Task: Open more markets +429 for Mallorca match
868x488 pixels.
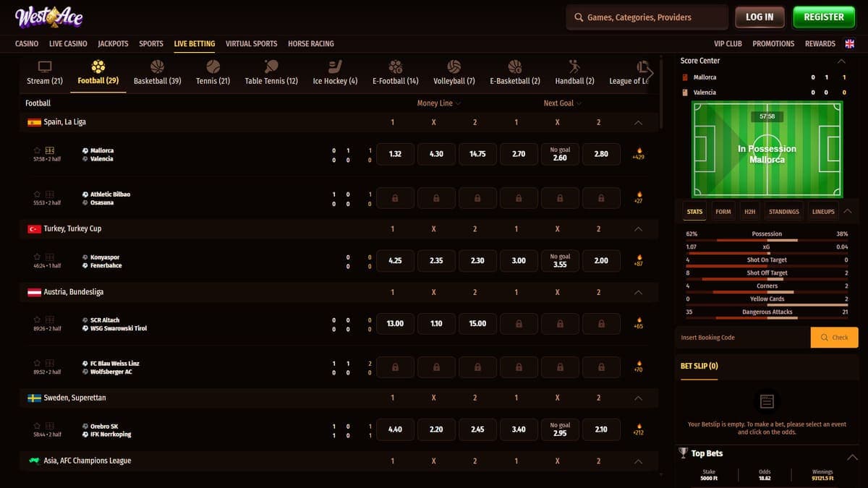Action: [638, 153]
